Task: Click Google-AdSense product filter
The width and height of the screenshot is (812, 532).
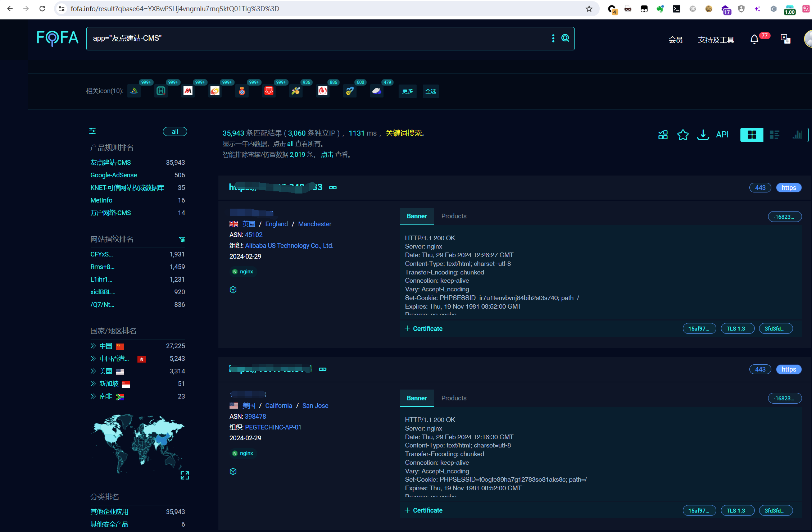Action: (113, 175)
